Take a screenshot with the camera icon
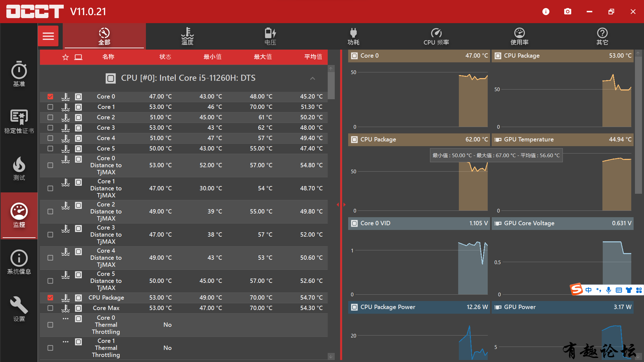Screen dimensions: 644x362 568,12
